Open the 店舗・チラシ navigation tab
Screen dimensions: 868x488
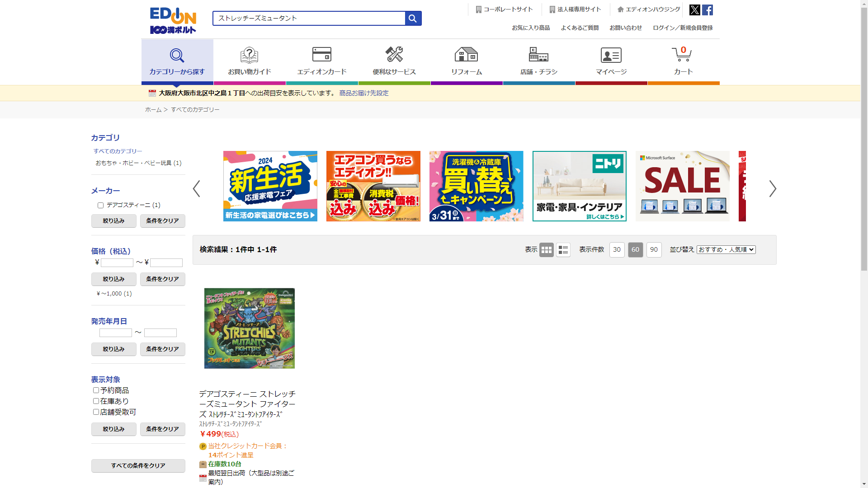click(x=538, y=61)
